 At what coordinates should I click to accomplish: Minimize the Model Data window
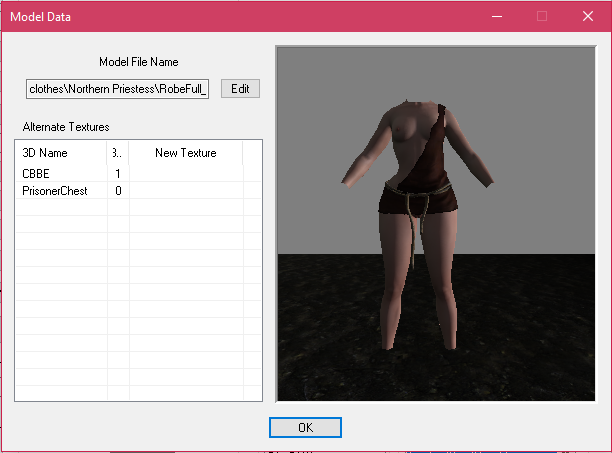tap(497, 16)
